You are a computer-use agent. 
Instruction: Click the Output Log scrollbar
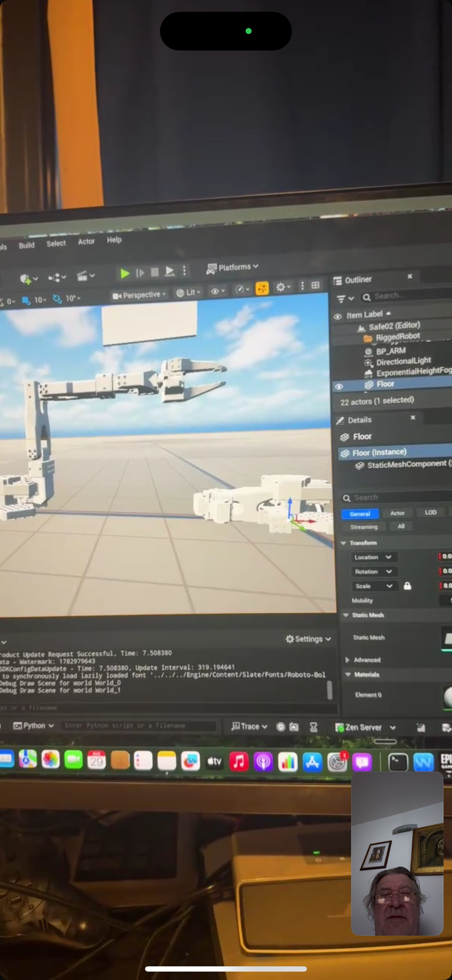330,689
